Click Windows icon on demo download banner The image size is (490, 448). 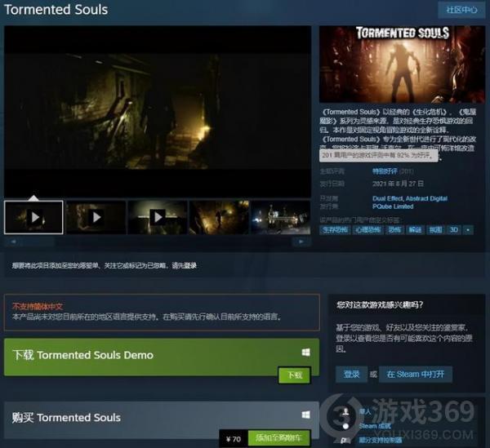coord(305,352)
